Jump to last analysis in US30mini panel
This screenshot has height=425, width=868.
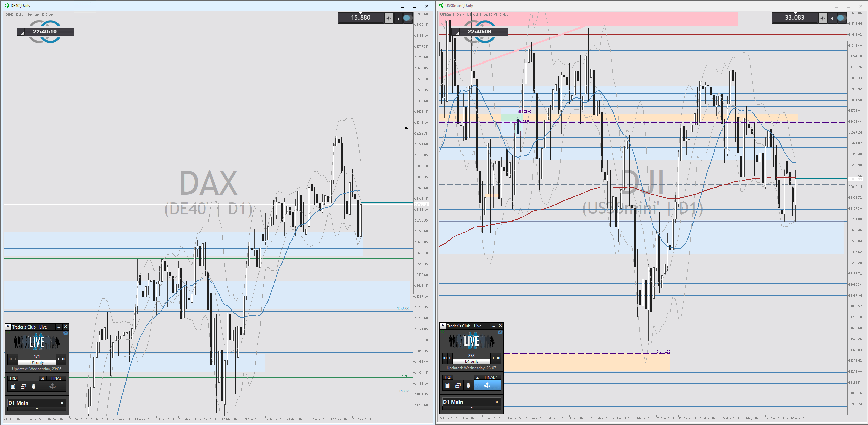pyautogui.click(x=498, y=358)
